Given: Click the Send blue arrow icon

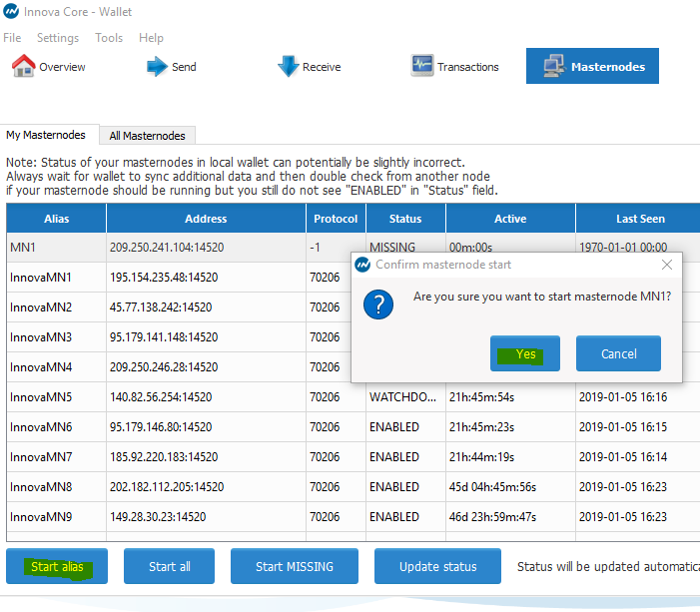Looking at the screenshot, I should pyautogui.click(x=157, y=67).
